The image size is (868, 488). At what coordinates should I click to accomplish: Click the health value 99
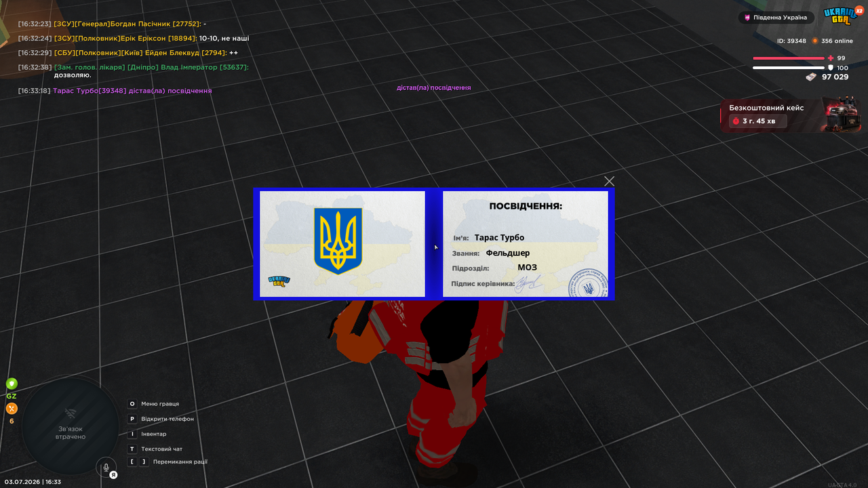pyautogui.click(x=842, y=58)
